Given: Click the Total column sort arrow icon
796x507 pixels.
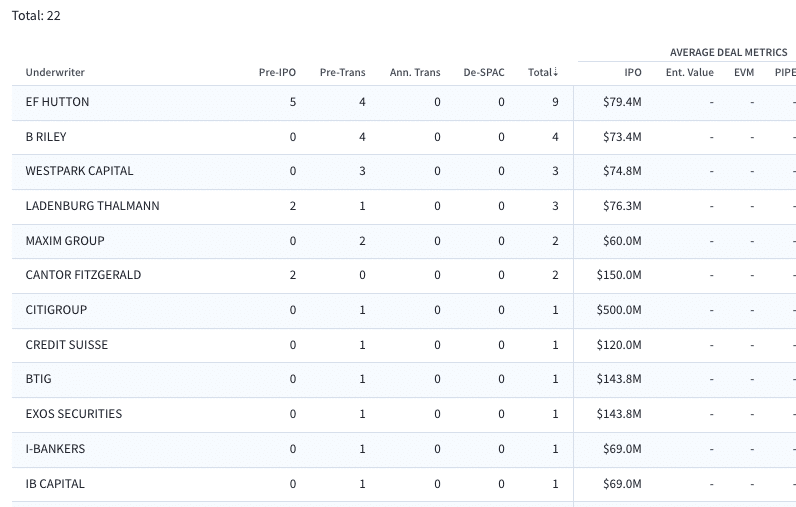Looking at the screenshot, I should (x=555, y=72).
